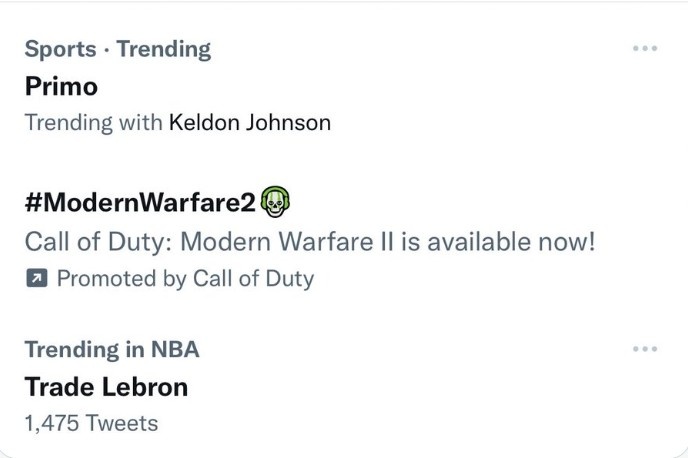This screenshot has width=688, height=458.
Task: Click the word 'Trending' after Sports
Action: click(x=164, y=49)
